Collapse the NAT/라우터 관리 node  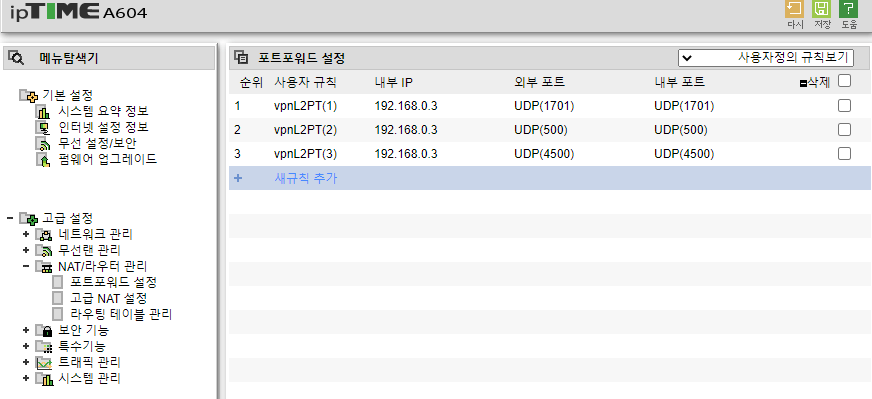(26, 267)
